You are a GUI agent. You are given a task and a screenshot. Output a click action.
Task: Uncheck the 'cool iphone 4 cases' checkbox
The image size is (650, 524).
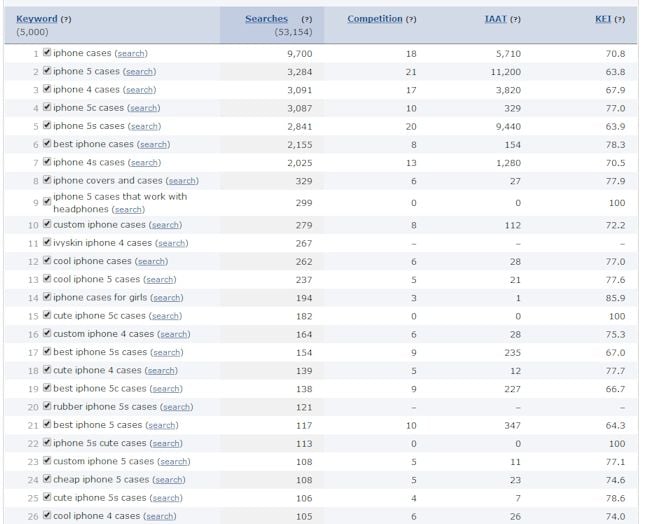click(47, 516)
